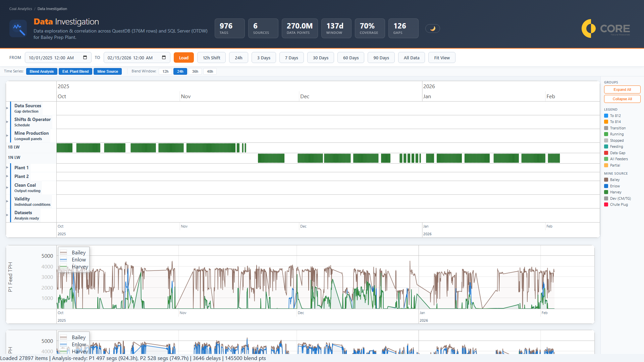Click the red Data Gap color swatch
Viewport: 644px width, 362px height.
pos(606,153)
